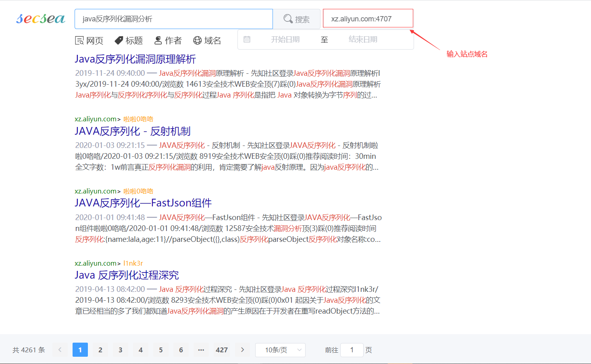Go to page 2
The height and width of the screenshot is (364, 591).
pos(100,350)
